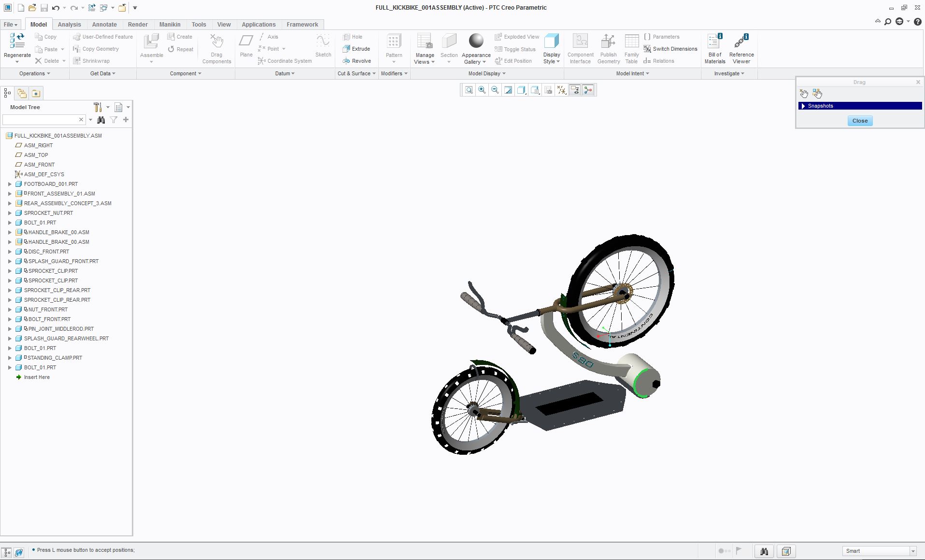Click Relations button
925x560 pixels.
pos(659,61)
